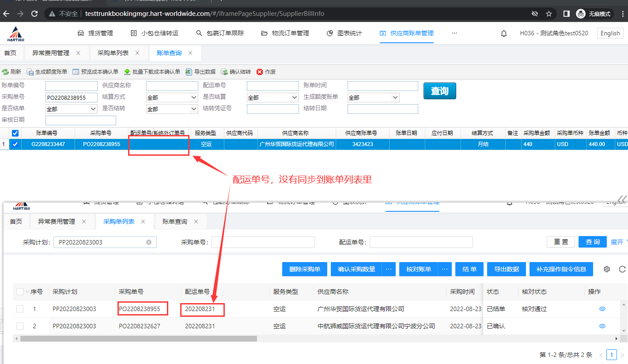This screenshot has width=628, height=364.
Task: Uncheck the row checkbox for G2208233447
Action: (15, 144)
